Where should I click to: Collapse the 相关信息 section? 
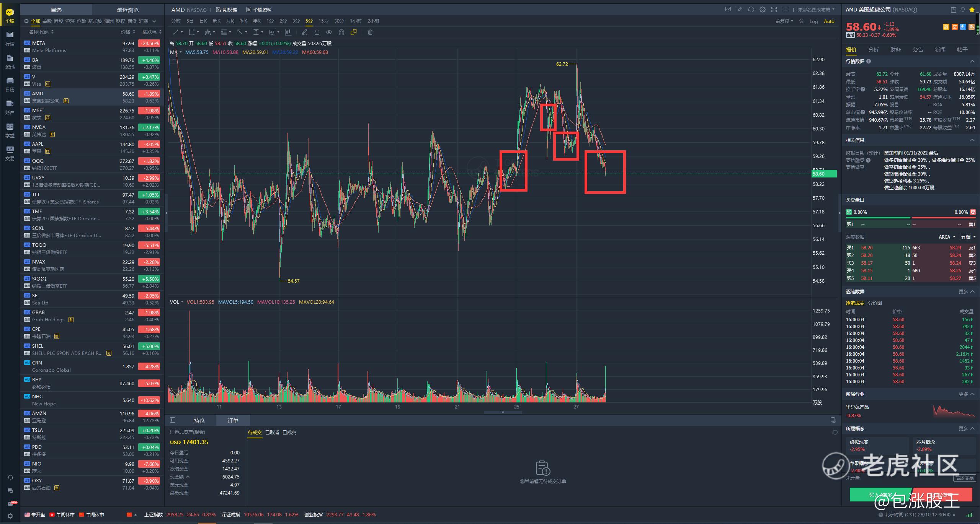pyautogui.click(x=972, y=140)
